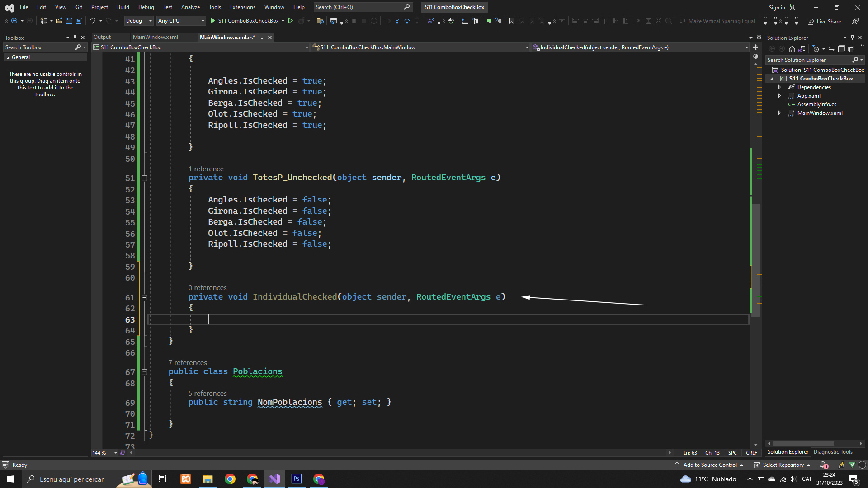Collapse the IndividualChecked method outline box
868x488 pixels.
tap(144, 297)
